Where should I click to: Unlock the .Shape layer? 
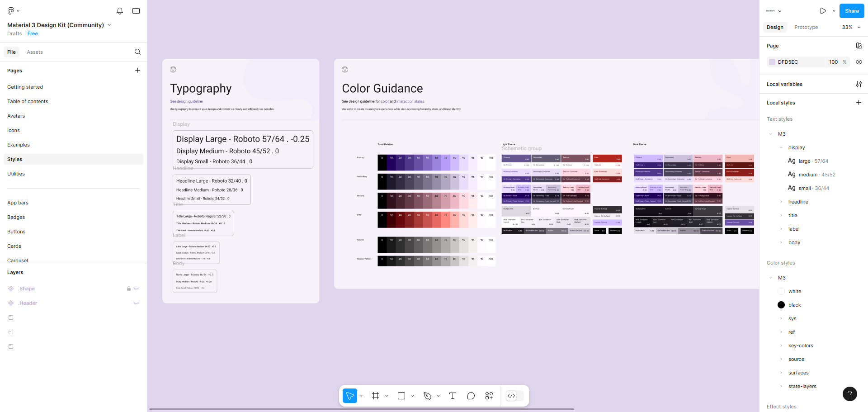129,289
